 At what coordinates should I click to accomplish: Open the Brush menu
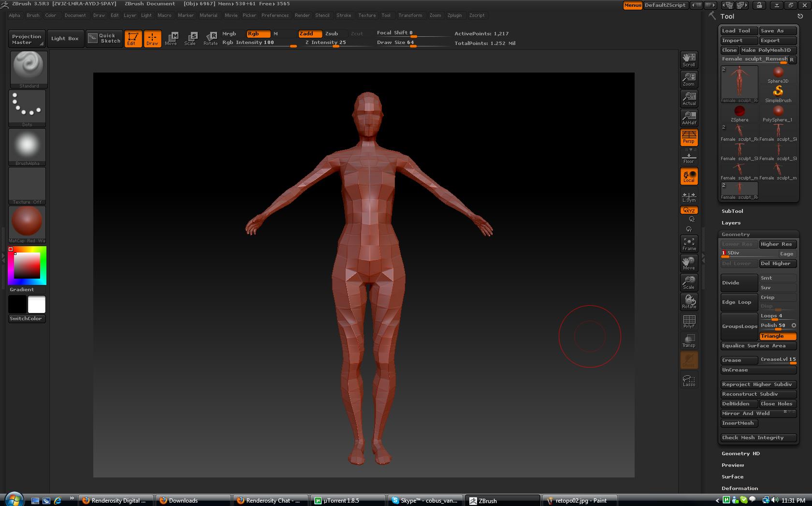tap(33, 15)
